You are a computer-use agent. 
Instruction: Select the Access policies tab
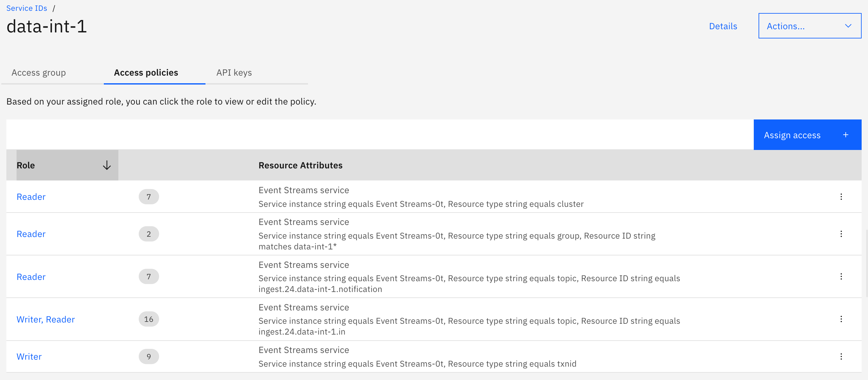(x=146, y=73)
